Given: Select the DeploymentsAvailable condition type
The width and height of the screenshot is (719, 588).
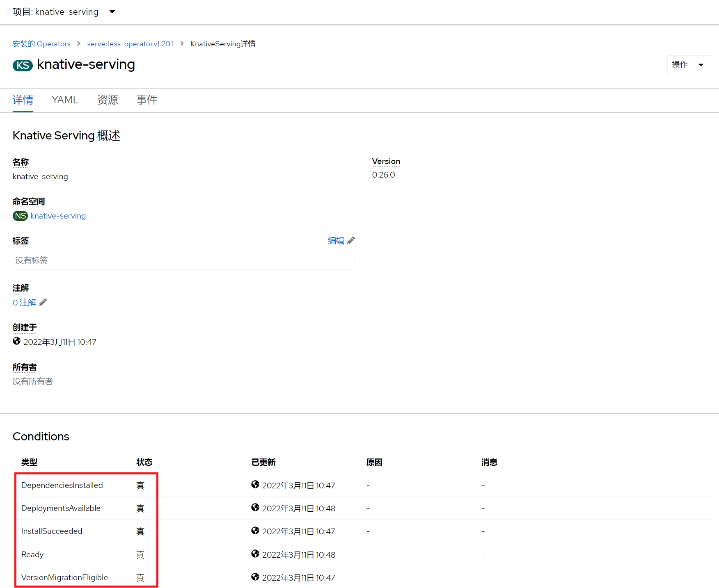Looking at the screenshot, I should click(61, 508).
